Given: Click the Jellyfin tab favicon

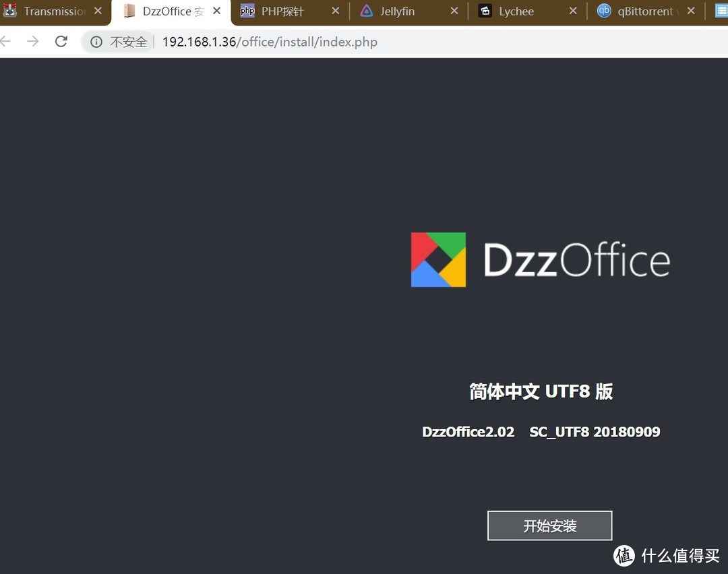Looking at the screenshot, I should 367,11.
